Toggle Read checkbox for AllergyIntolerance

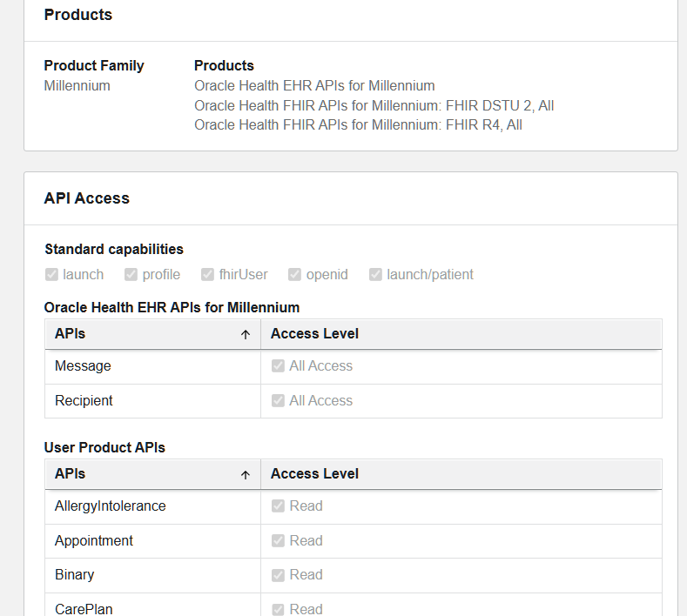(279, 506)
